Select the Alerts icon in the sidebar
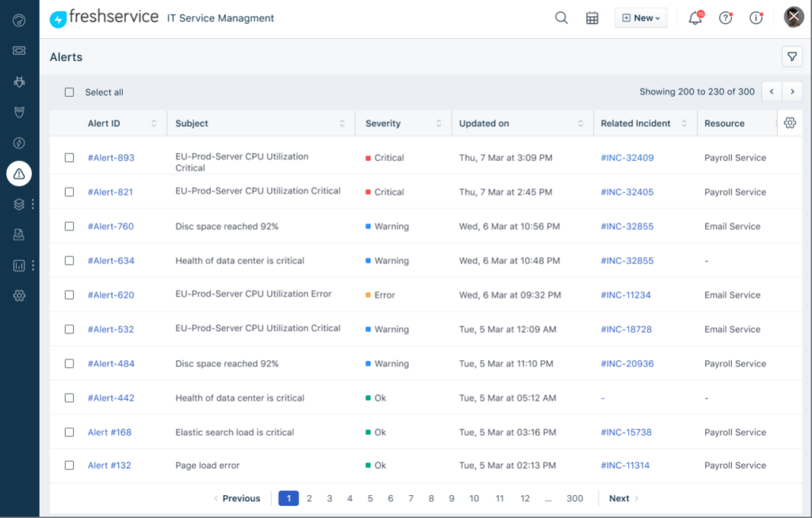 17,173
